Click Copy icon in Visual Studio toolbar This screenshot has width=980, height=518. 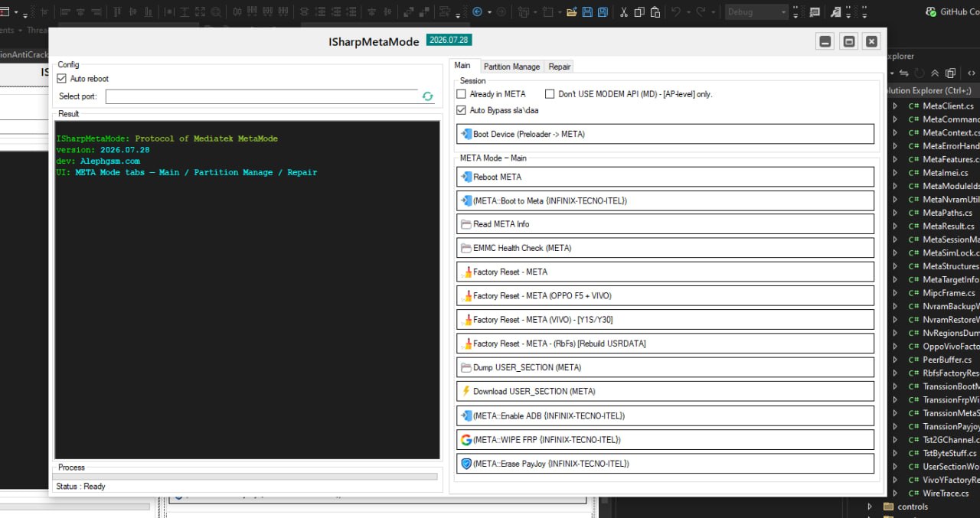(639, 12)
